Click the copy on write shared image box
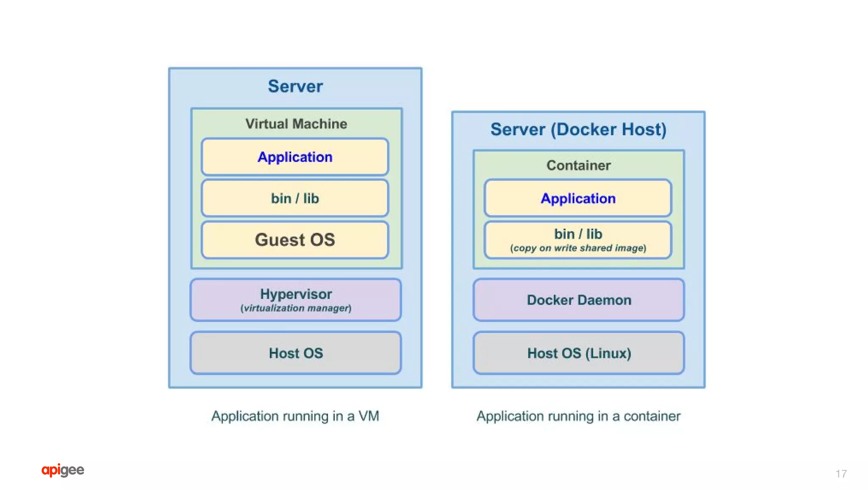The width and height of the screenshot is (868, 489). (x=578, y=240)
